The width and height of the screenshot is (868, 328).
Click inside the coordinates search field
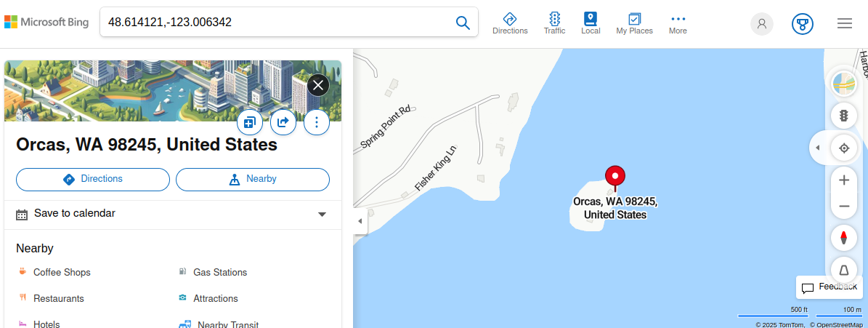pos(277,22)
